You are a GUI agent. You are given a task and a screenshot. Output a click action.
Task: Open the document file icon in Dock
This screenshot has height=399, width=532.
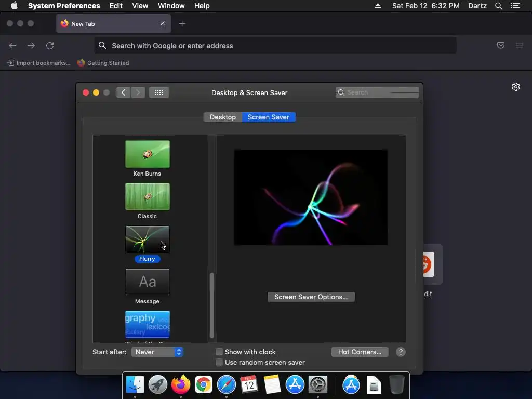374,385
